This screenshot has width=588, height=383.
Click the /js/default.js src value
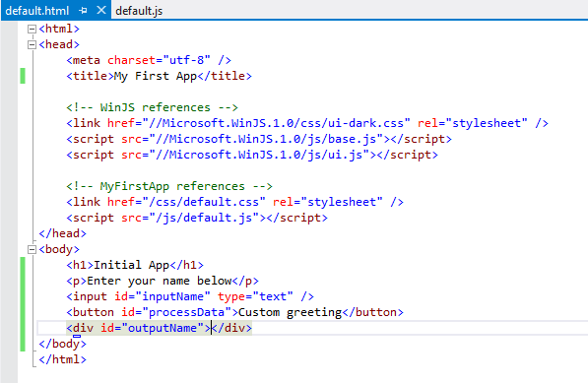[x=204, y=218]
